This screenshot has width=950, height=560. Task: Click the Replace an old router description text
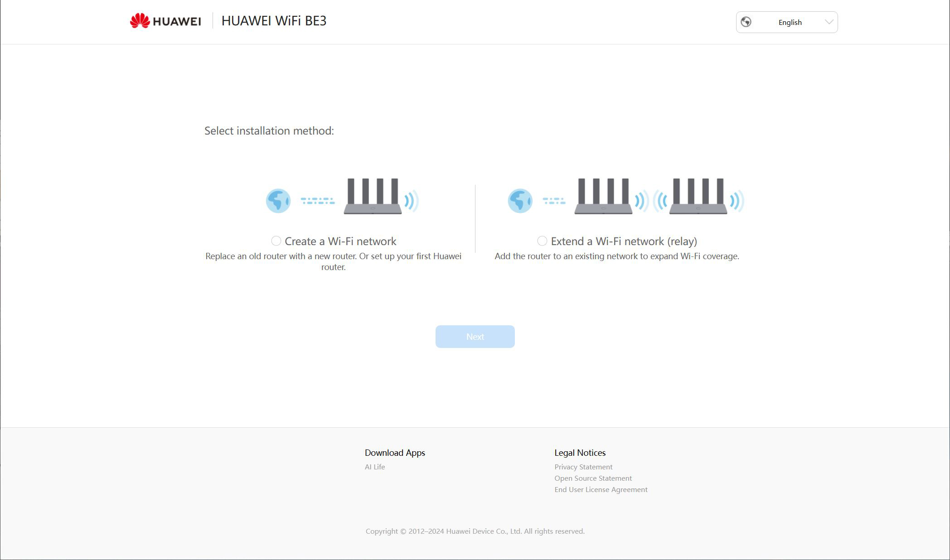tap(334, 261)
